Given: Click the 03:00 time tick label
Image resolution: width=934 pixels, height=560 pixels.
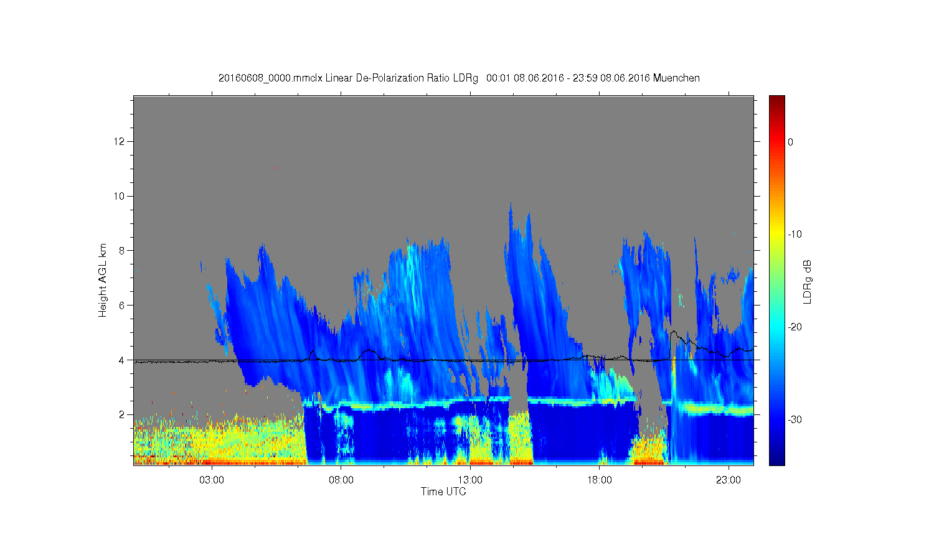Looking at the screenshot, I should coord(212,480).
